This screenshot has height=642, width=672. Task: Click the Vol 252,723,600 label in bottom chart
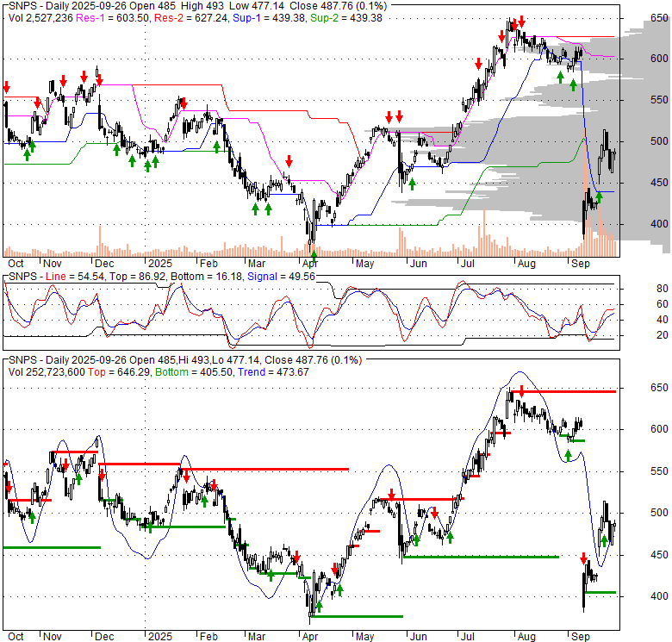click(47, 372)
